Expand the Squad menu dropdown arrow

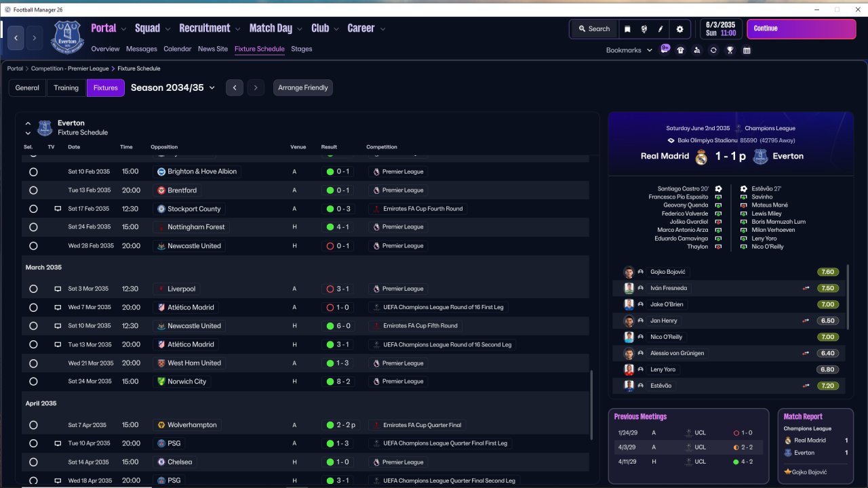(167, 29)
